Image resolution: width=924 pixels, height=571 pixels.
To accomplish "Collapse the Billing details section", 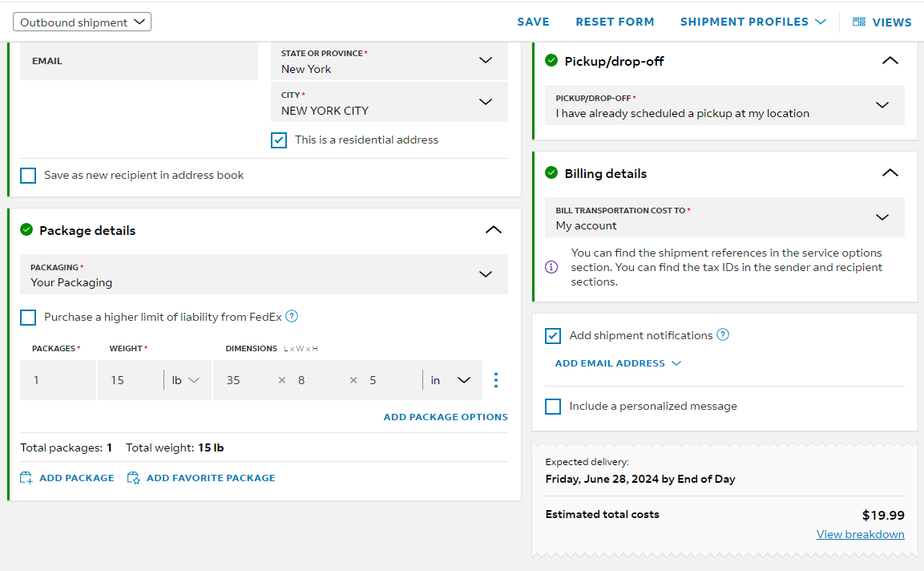I will tap(890, 173).
